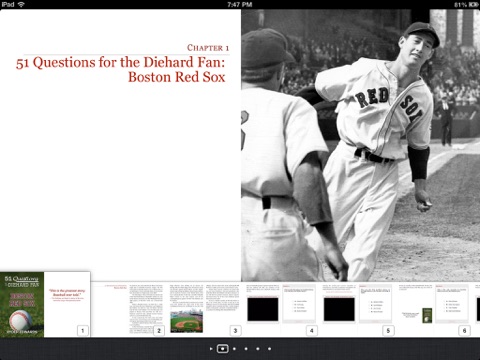Tap the battery indicator in status bar
Screen dimensions: 480x360
[x=473, y=4]
